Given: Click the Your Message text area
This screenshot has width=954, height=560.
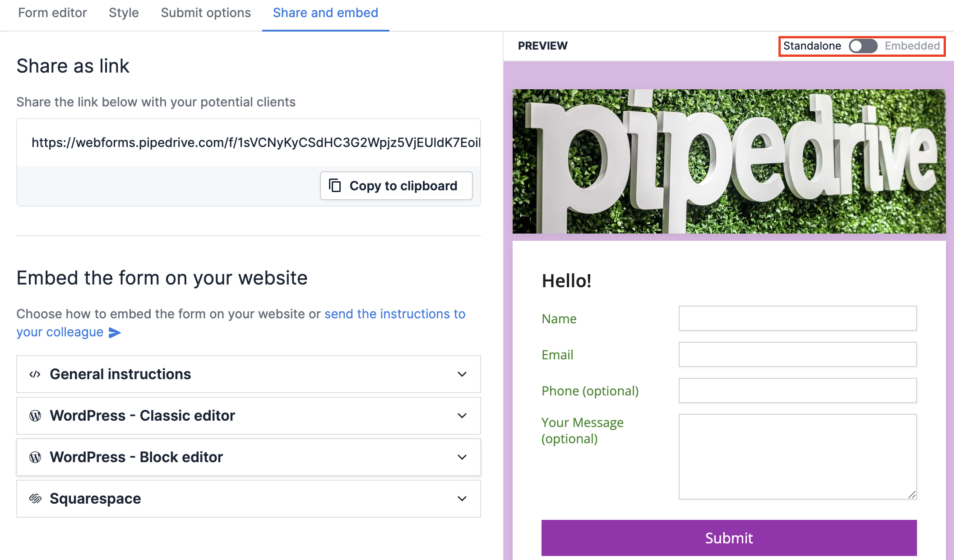Looking at the screenshot, I should (797, 456).
